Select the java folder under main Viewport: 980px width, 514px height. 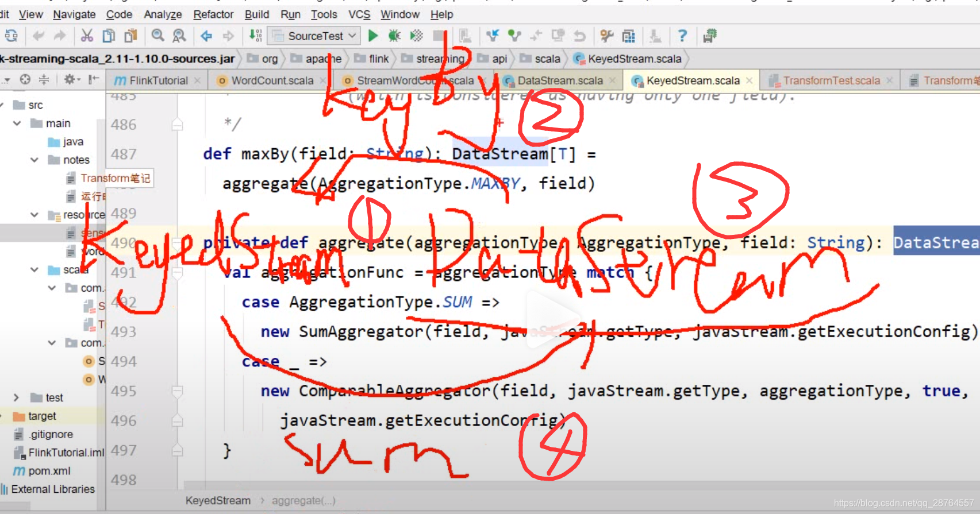(73, 142)
